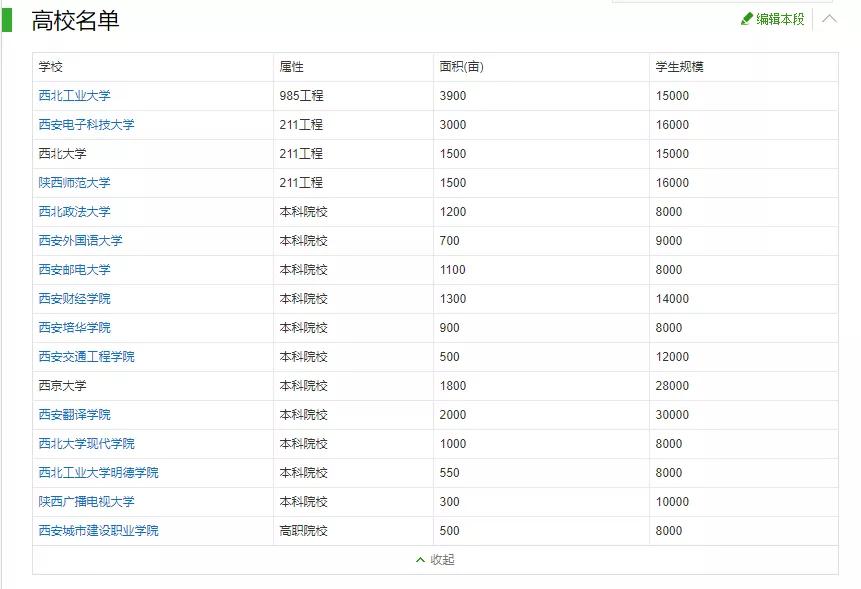The width and height of the screenshot is (861, 589).
Task: Follow the 西安财经学院 link
Action: 75,299
